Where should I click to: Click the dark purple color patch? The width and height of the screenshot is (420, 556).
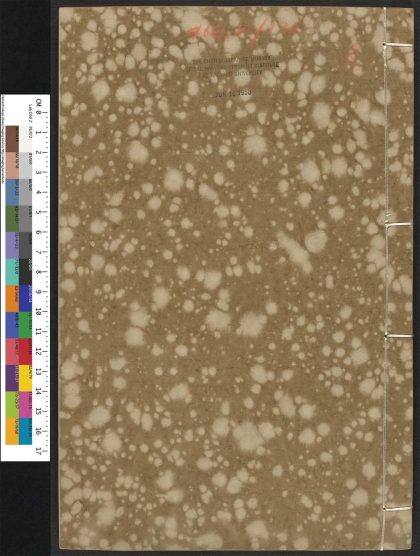click(12, 378)
